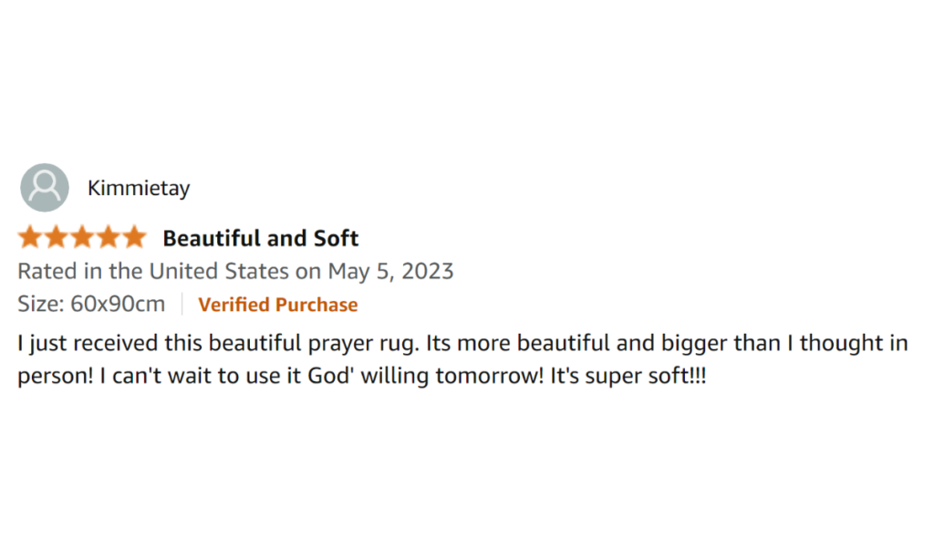Click the "Size: 60x90cm" text
The image size is (934, 560).
pyautogui.click(x=91, y=305)
